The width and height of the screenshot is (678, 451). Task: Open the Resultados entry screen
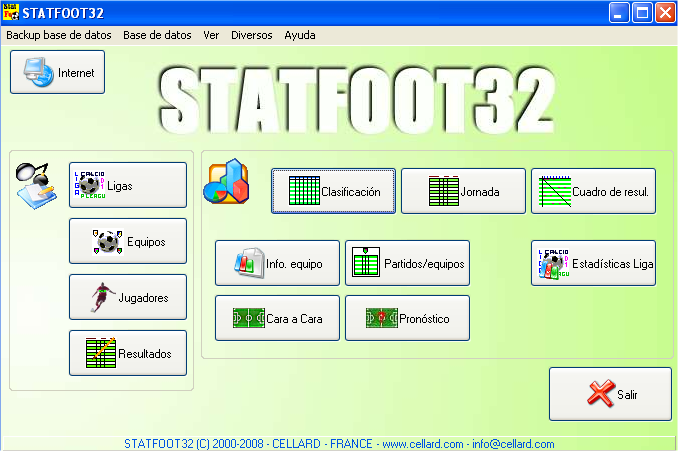point(128,353)
